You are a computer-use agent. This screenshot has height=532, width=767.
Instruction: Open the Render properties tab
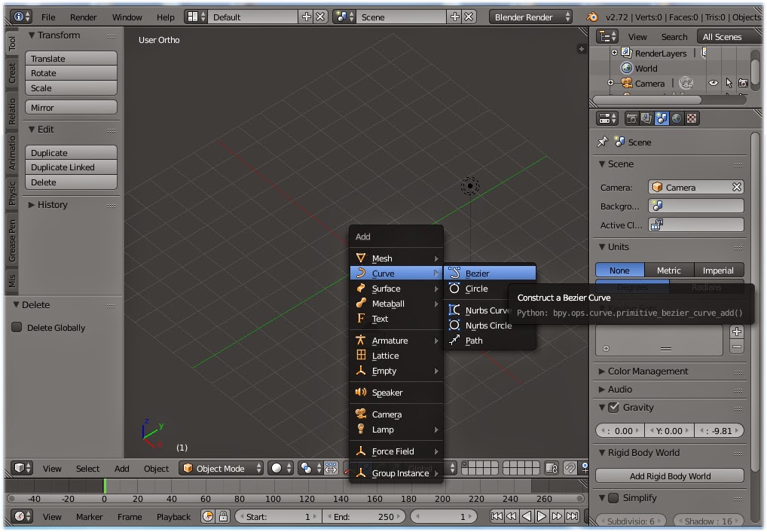[633, 118]
